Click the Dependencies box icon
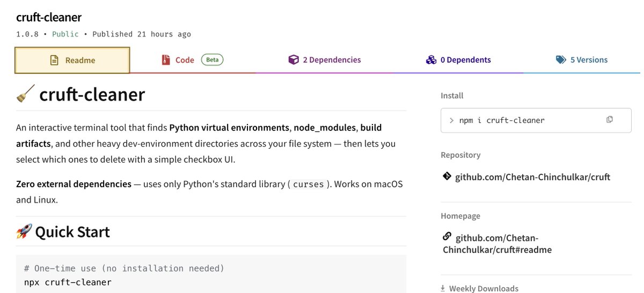 click(293, 60)
